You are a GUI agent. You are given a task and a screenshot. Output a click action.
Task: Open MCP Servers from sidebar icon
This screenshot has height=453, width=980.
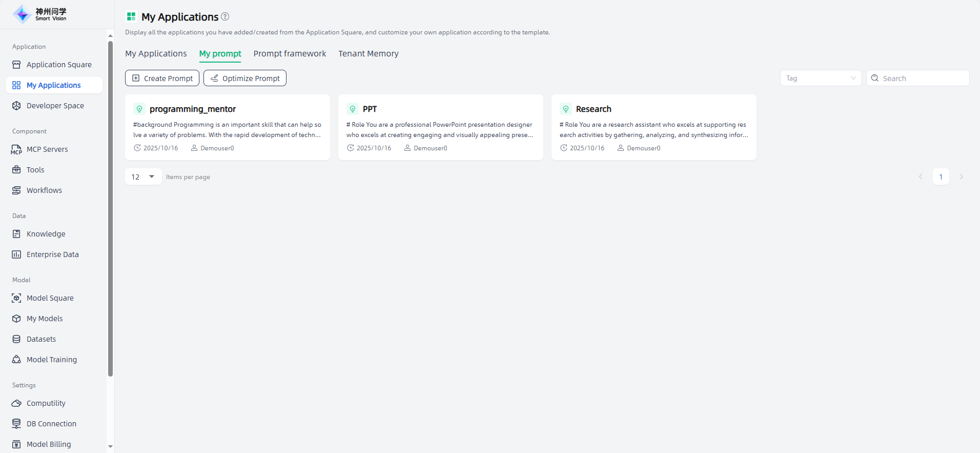[16, 149]
